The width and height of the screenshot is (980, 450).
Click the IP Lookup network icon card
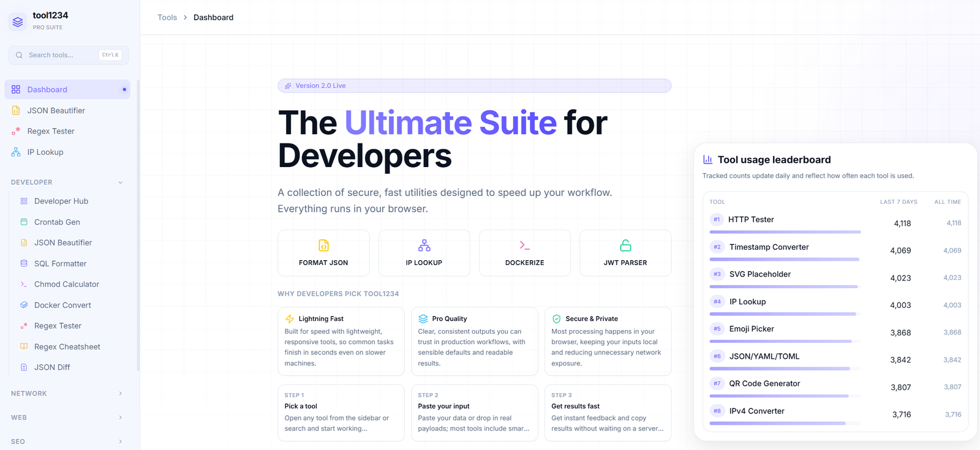pyautogui.click(x=424, y=252)
